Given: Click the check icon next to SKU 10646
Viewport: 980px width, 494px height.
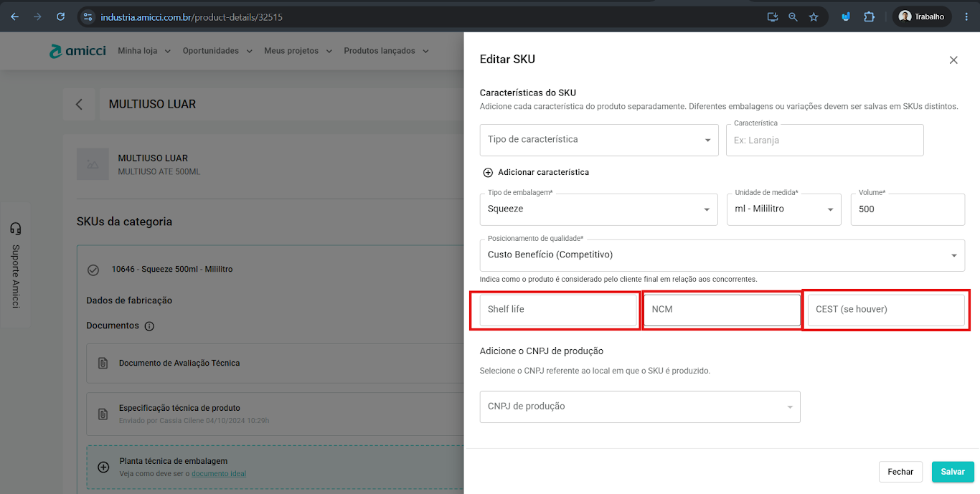Looking at the screenshot, I should click(93, 270).
